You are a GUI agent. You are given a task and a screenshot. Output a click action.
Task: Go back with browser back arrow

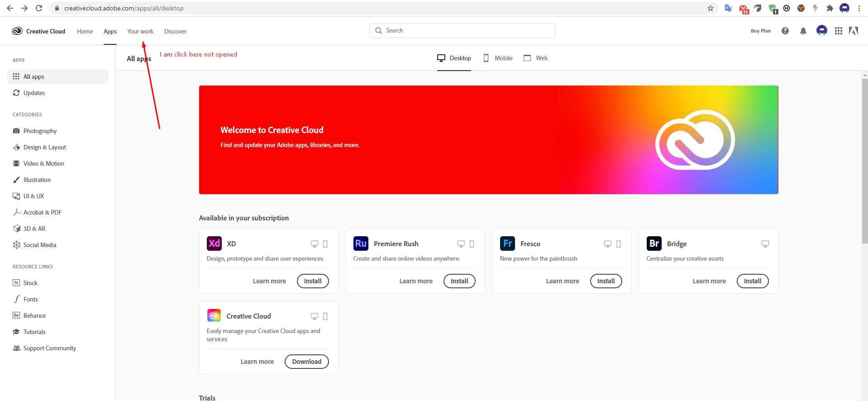(10, 8)
